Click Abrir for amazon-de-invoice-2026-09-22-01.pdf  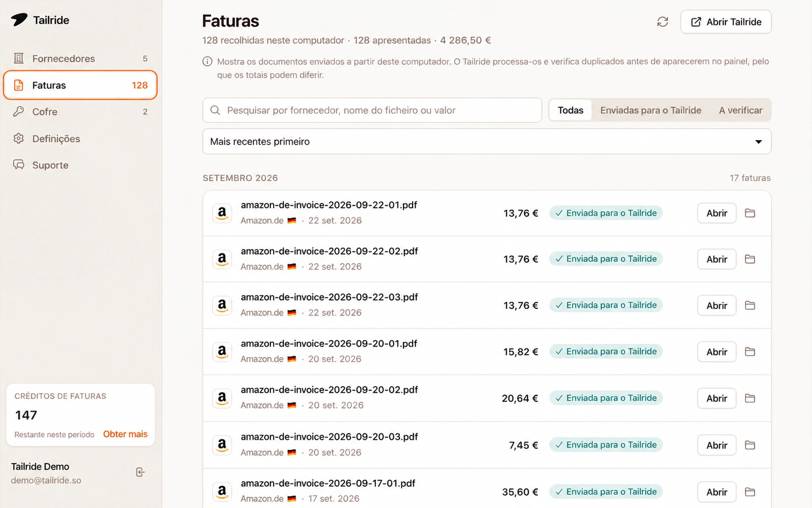point(717,213)
